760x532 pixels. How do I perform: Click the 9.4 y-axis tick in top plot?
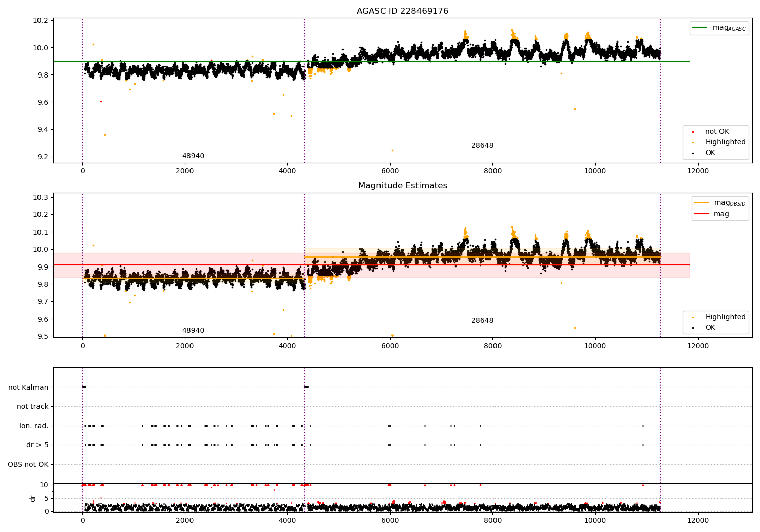43,130
